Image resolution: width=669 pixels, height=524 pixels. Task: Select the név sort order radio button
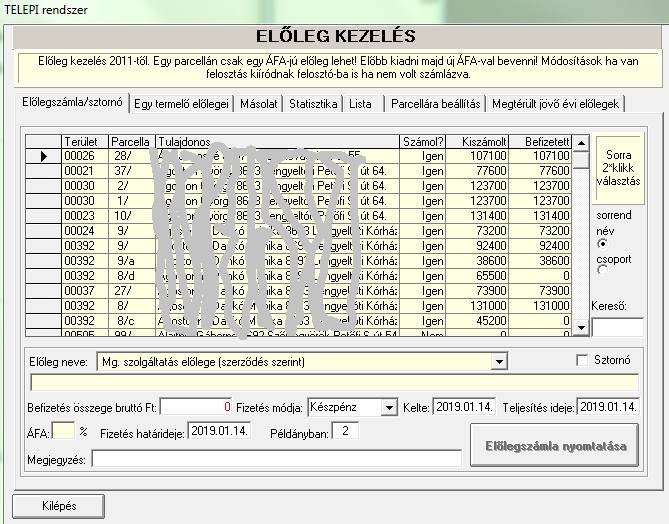pos(602,244)
